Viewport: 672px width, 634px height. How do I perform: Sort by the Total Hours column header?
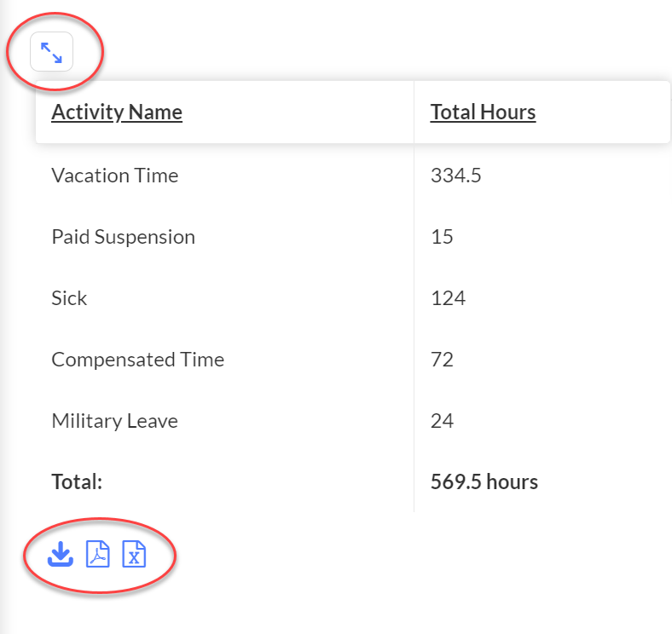point(483,112)
